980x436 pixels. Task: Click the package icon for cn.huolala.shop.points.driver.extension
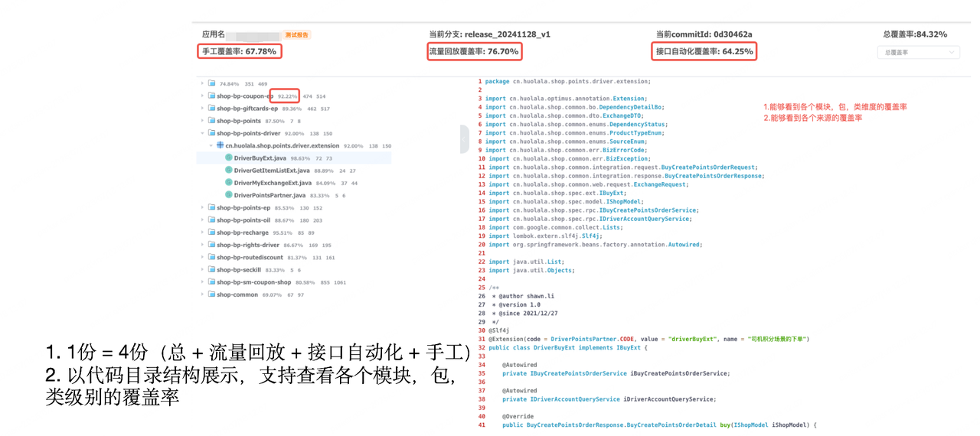point(220,145)
